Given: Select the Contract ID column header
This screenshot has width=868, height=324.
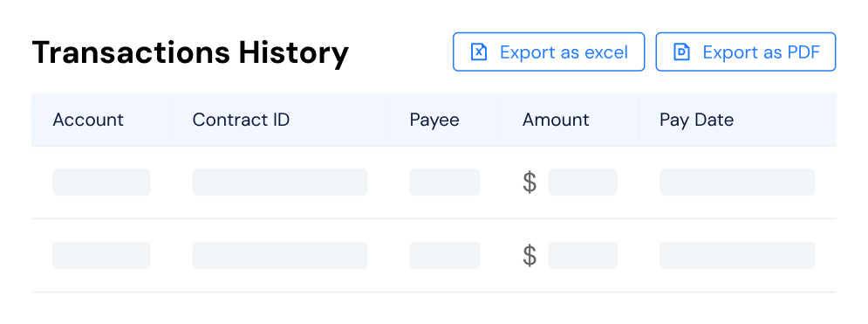Looking at the screenshot, I should [241, 120].
